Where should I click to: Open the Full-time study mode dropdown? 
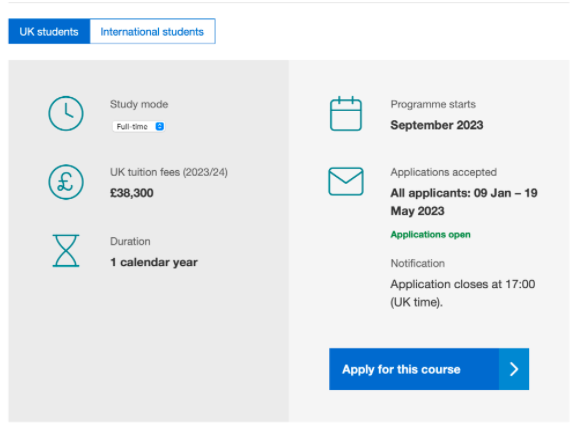point(139,126)
